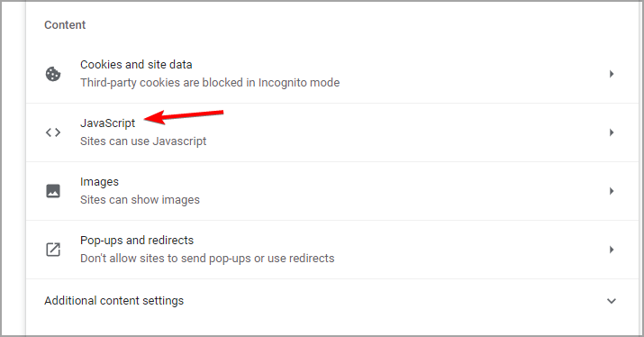Image resolution: width=644 pixels, height=337 pixels.
Task: Open the Images settings entry
Action: tap(332, 191)
